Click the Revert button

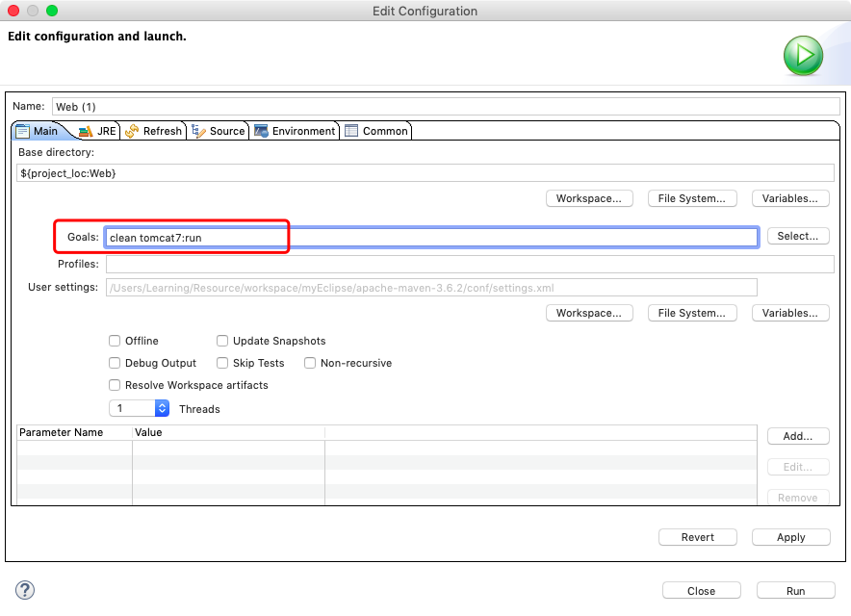[698, 537]
